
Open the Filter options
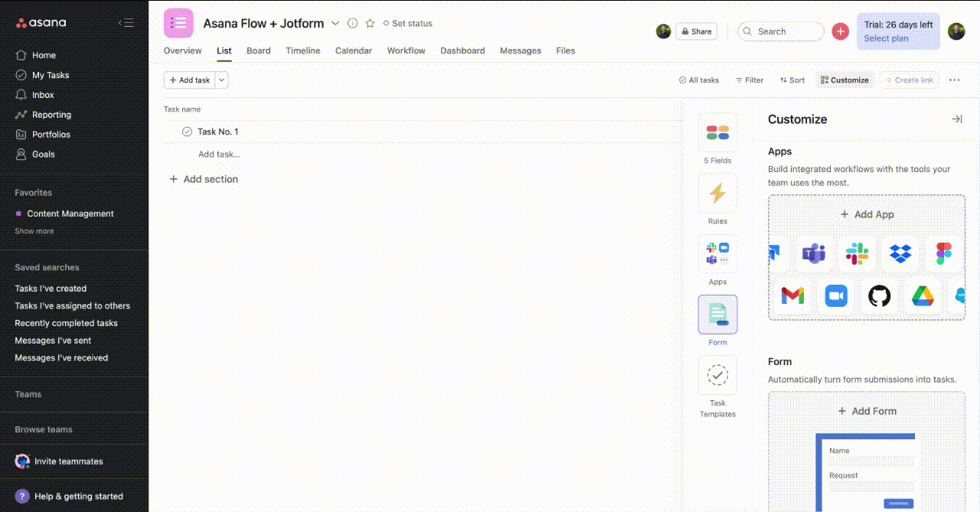click(750, 80)
